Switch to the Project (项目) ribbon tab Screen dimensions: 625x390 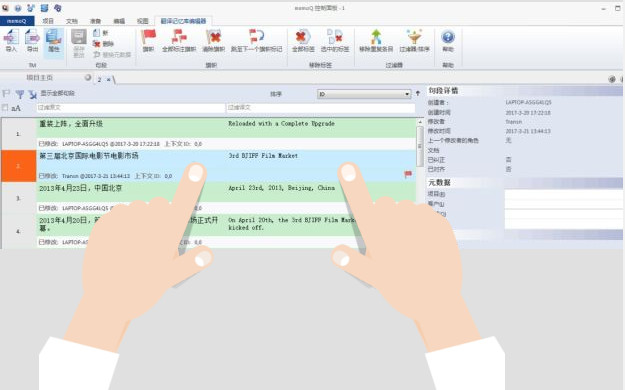[48, 21]
